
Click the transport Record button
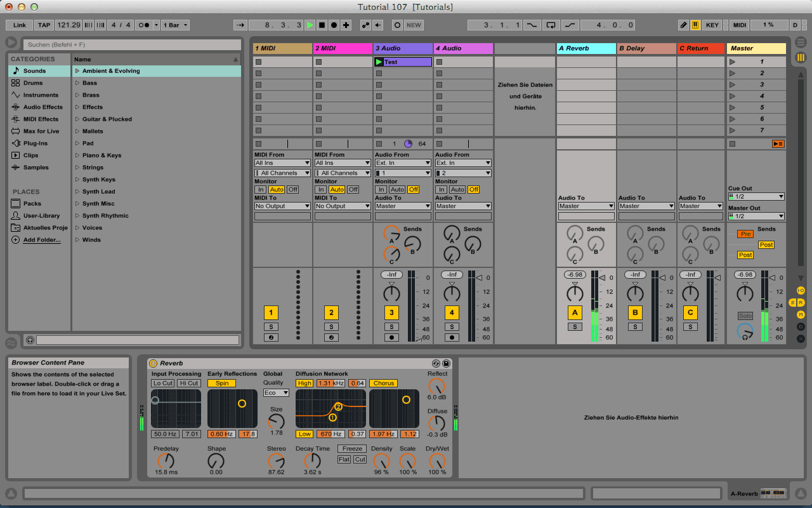tap(334, 25)
